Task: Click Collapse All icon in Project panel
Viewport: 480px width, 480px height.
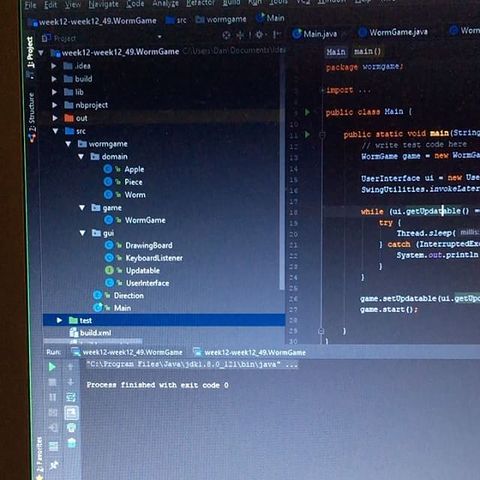Action: coord(240,35)
